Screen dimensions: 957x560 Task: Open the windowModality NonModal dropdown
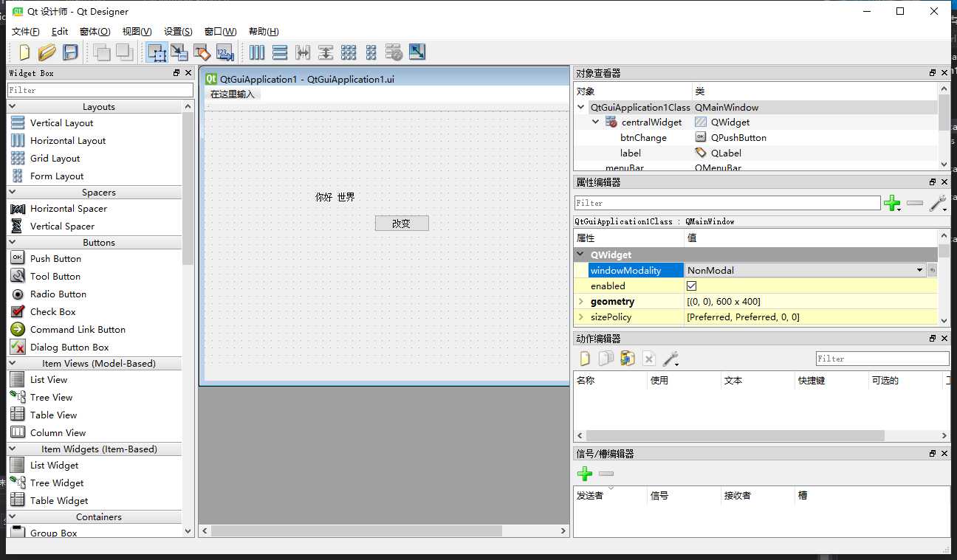920,270
